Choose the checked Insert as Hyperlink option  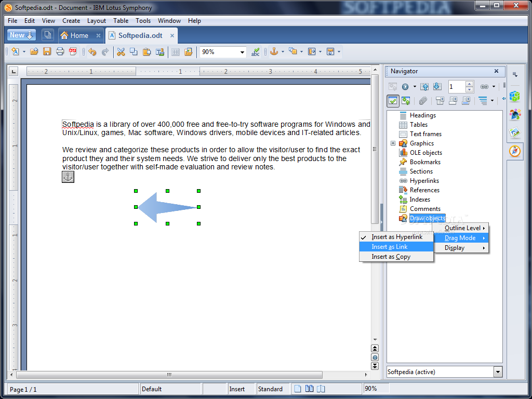pos(396,237)
